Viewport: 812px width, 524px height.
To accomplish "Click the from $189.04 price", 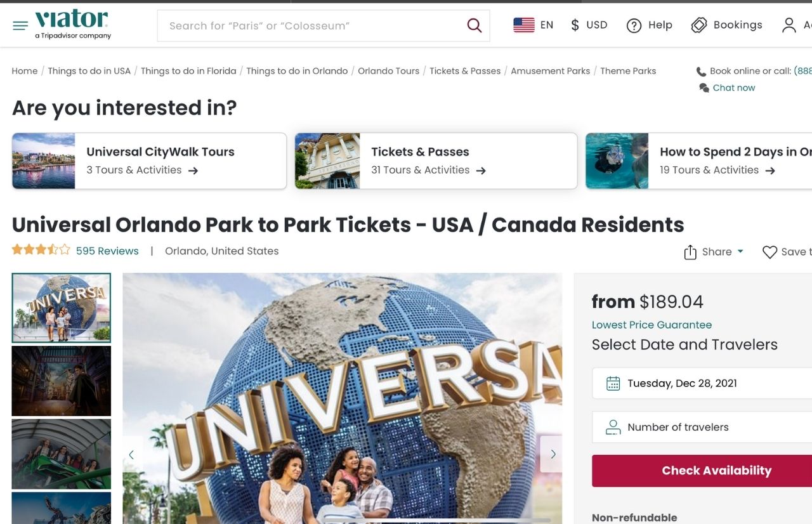I will point(648,301).
